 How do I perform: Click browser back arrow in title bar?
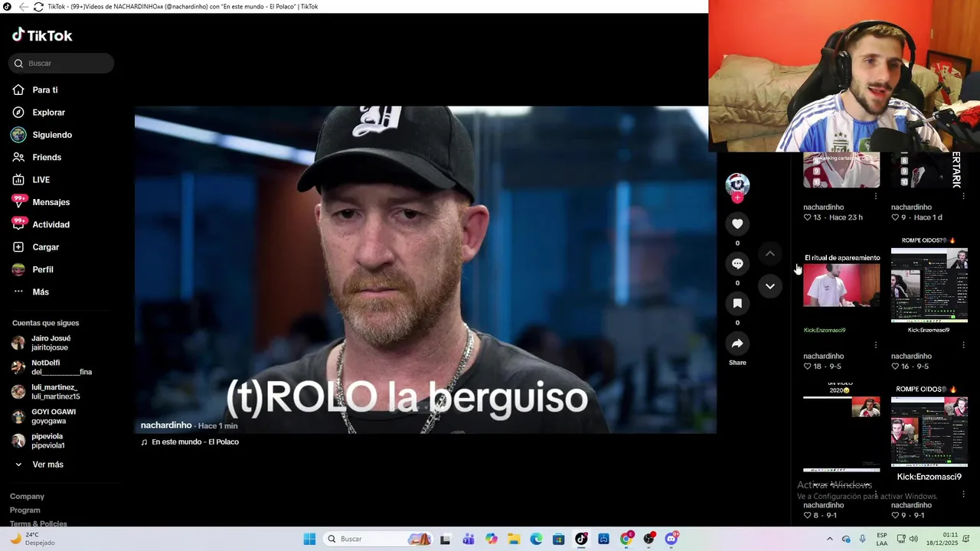24,7
